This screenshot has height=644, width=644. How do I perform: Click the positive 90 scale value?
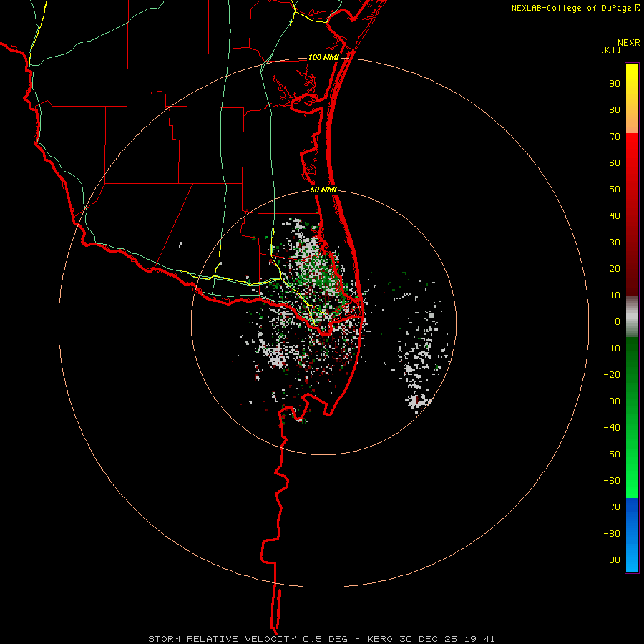point(615,84)
